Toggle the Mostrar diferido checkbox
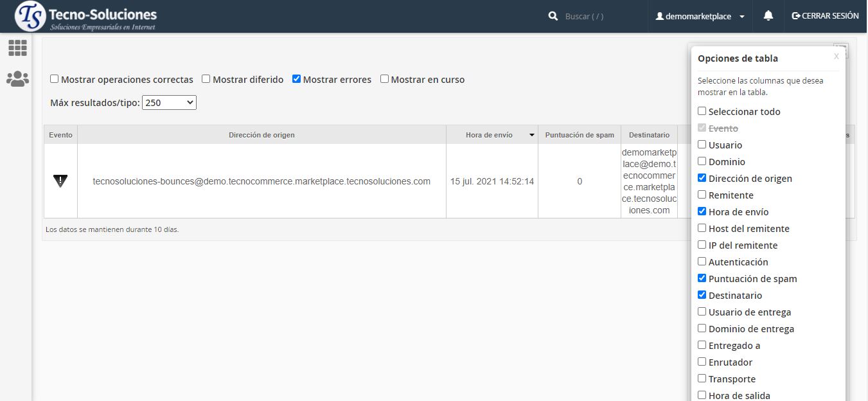 pos(206,79)
